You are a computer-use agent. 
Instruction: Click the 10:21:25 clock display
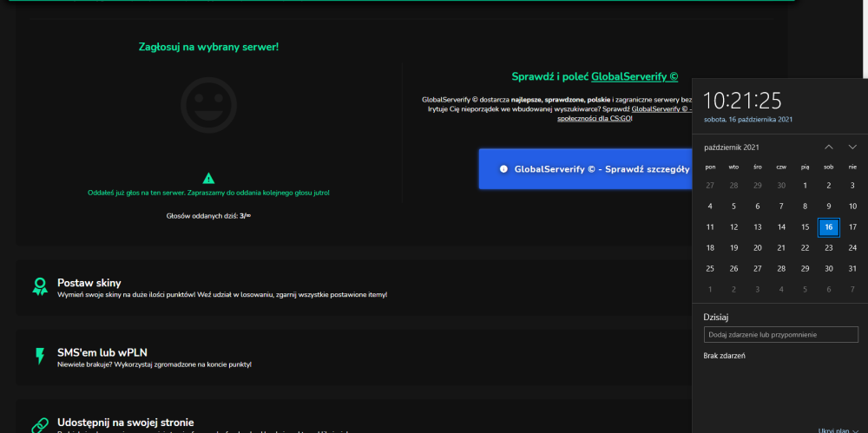click(742, 101)
